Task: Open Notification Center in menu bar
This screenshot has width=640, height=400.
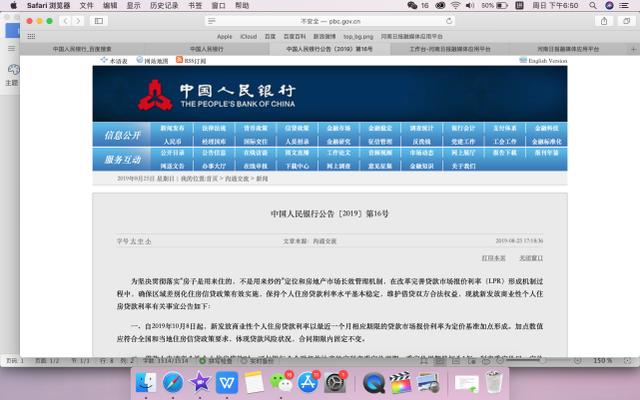Action: coord(624,5)
